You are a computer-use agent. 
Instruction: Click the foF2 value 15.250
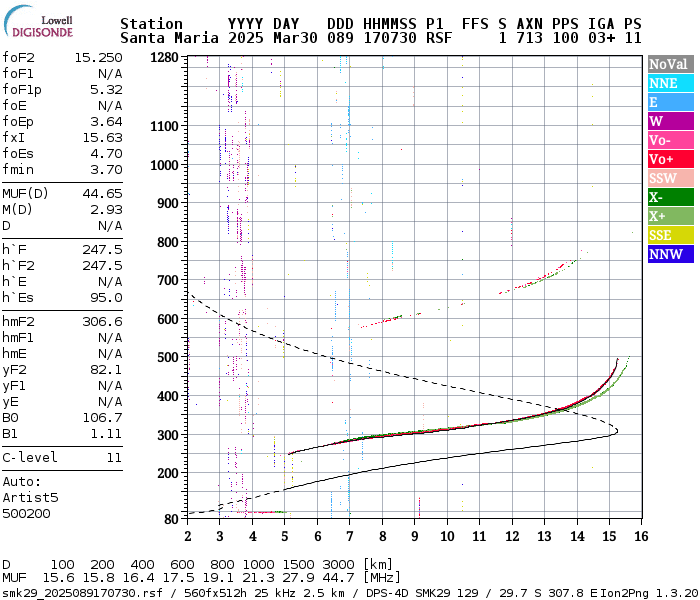(98, 58)
